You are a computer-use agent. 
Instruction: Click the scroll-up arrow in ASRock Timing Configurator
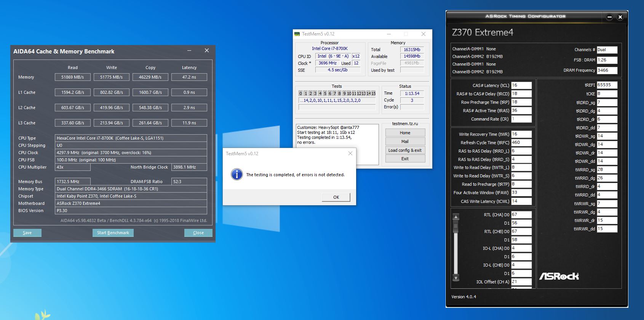click(x=456, y=217)
